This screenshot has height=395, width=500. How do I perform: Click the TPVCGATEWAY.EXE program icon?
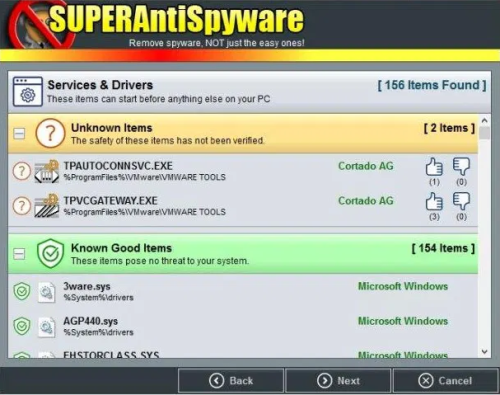click(47, 206)
